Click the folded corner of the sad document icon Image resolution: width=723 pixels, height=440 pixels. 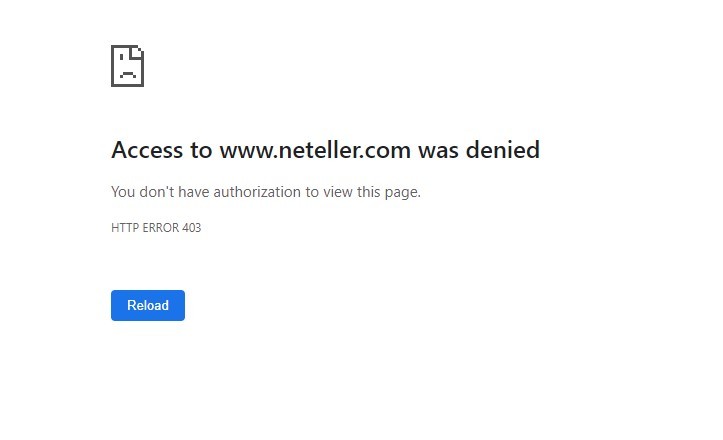pos(136,53)
